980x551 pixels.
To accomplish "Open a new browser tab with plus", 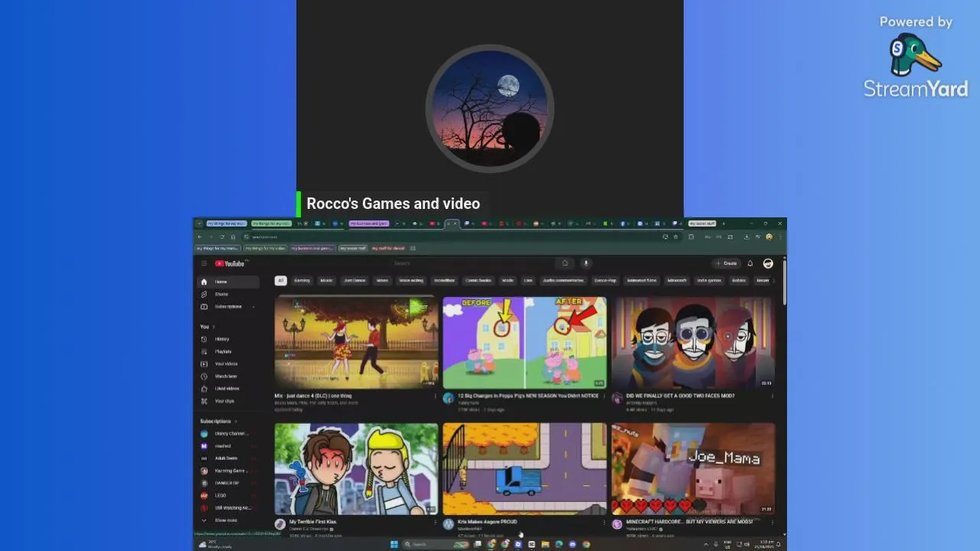I will click(724, 223).
